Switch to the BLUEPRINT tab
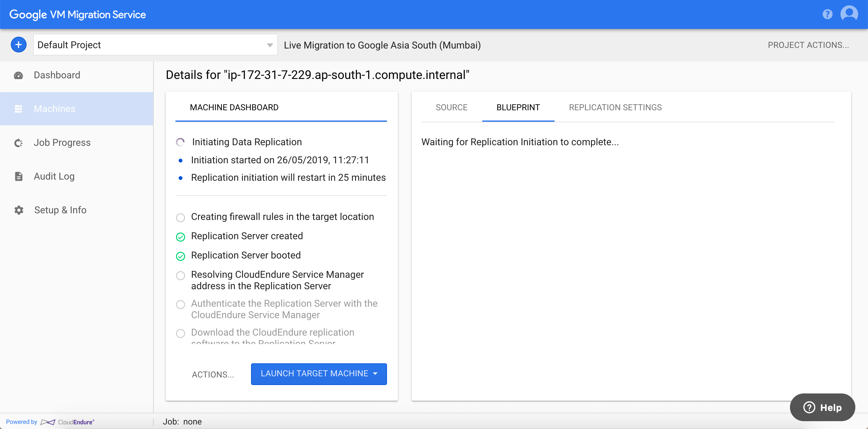Viewport: 868px width, 429px height. coord(518,108)
